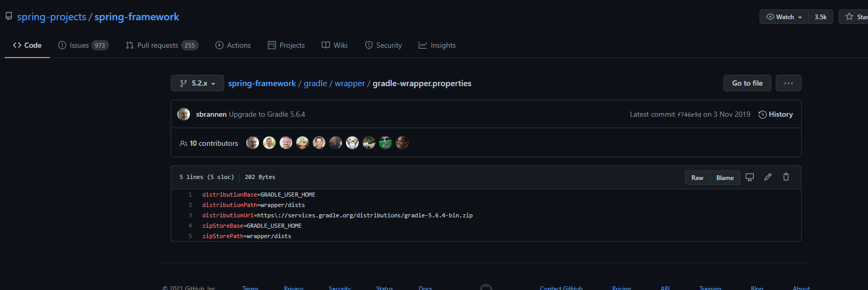Click the trash icon to delete file
The height and width of the screenshot is (290, 868).
coord(786,177)
